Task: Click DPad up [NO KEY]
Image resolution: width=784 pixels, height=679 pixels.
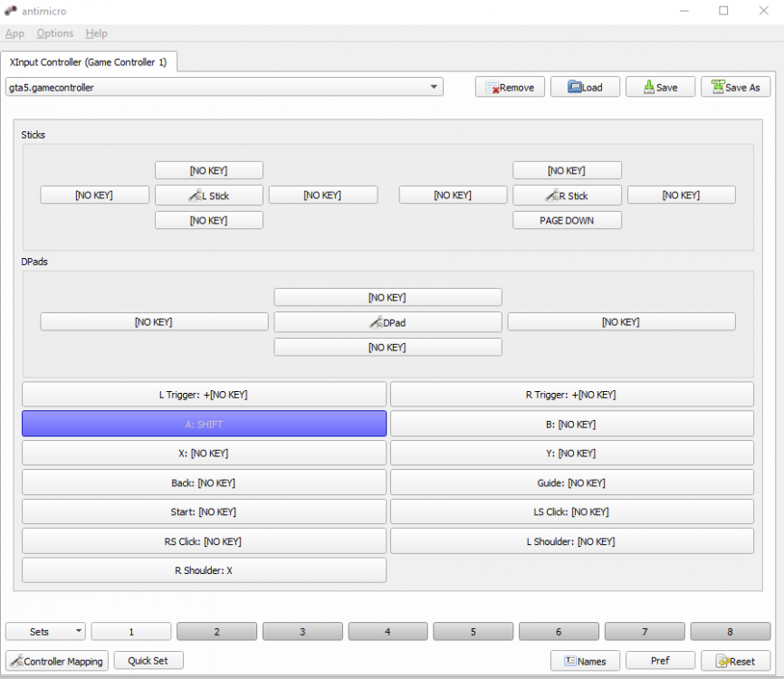Action: point(387,297)
